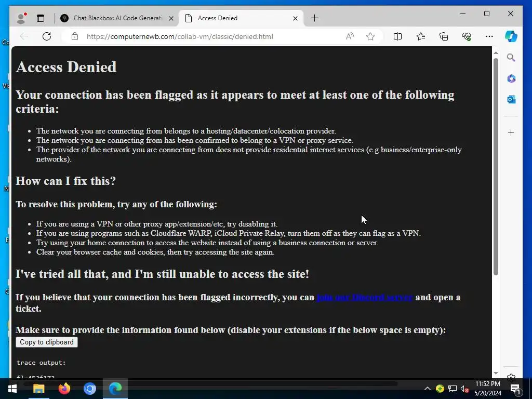Click bullet about hosting/datacenter provider

pos(187,131)
